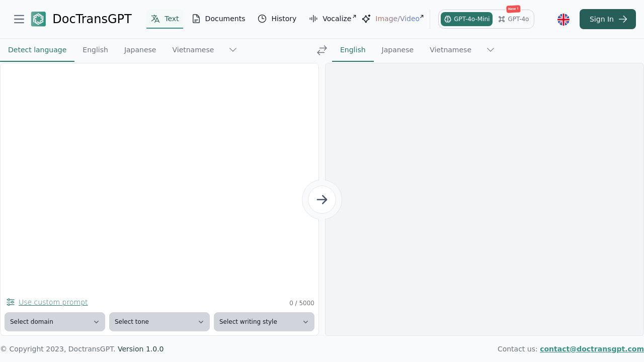
Task: Open the UK flag language selector
Action: pos(563,19)
